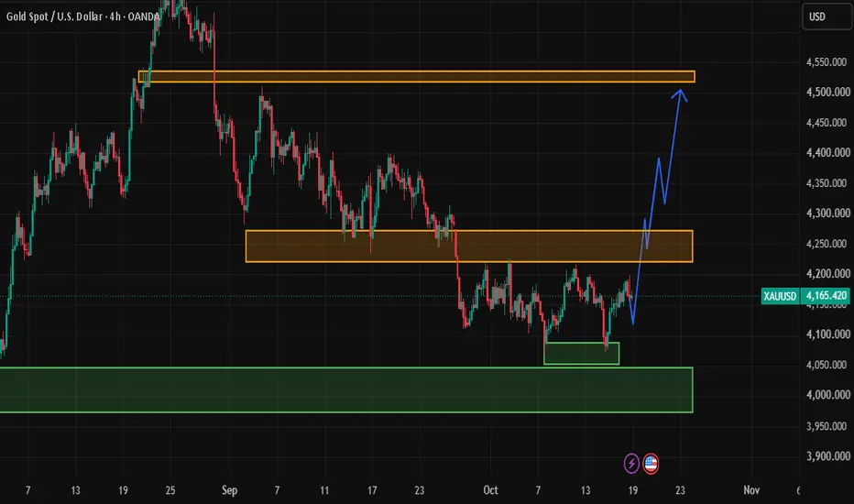Click the 4,400.000 price axis label

827,152
